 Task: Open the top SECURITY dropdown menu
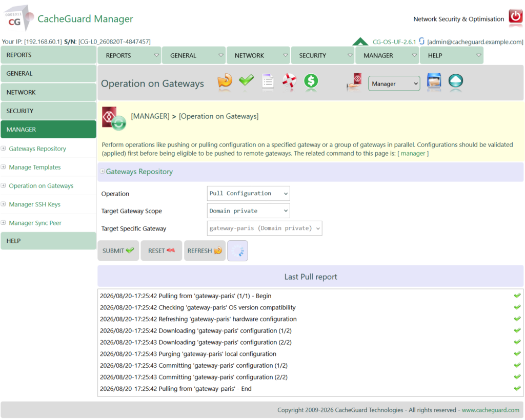(322, 55)
